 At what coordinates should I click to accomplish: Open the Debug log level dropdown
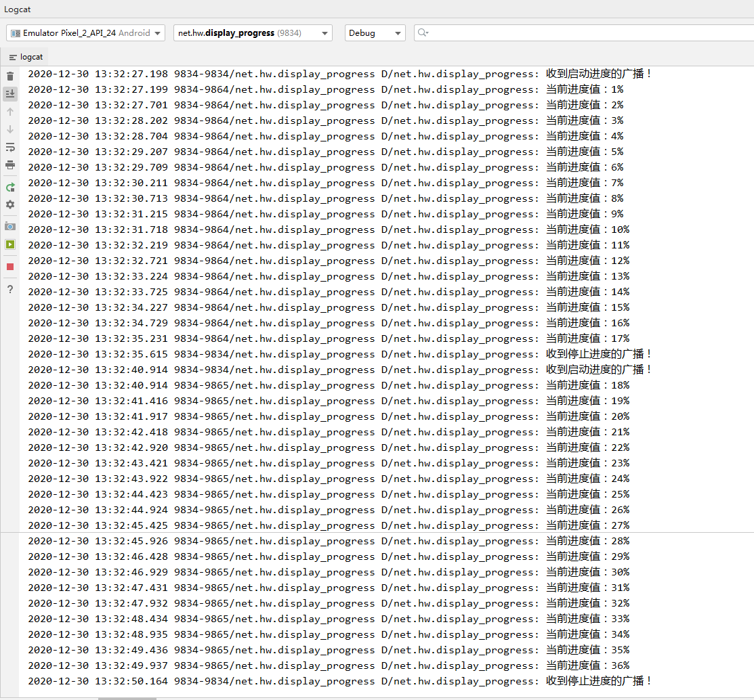tap(375, 33)
